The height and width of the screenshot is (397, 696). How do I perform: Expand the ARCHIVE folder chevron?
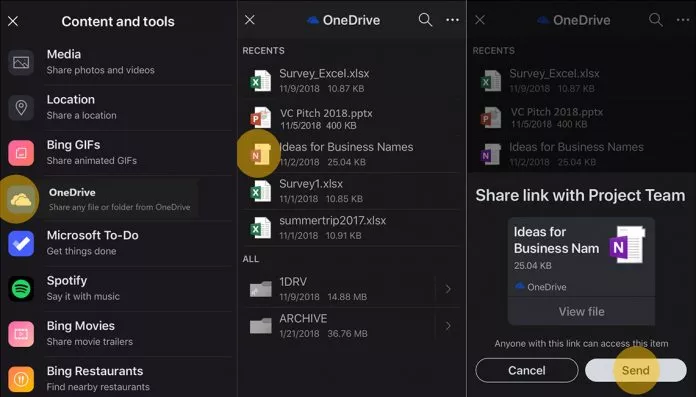point(448,326)
